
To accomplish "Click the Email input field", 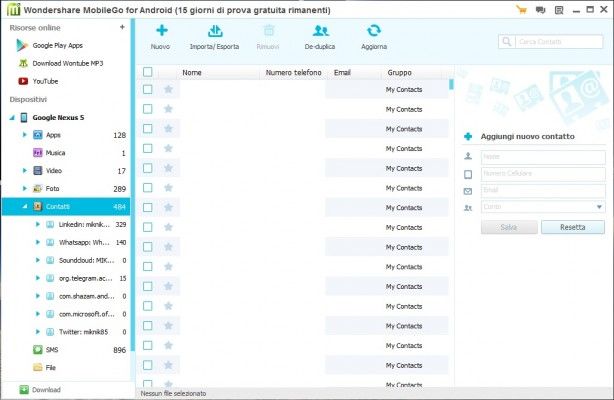I will (x=543, y=190).
